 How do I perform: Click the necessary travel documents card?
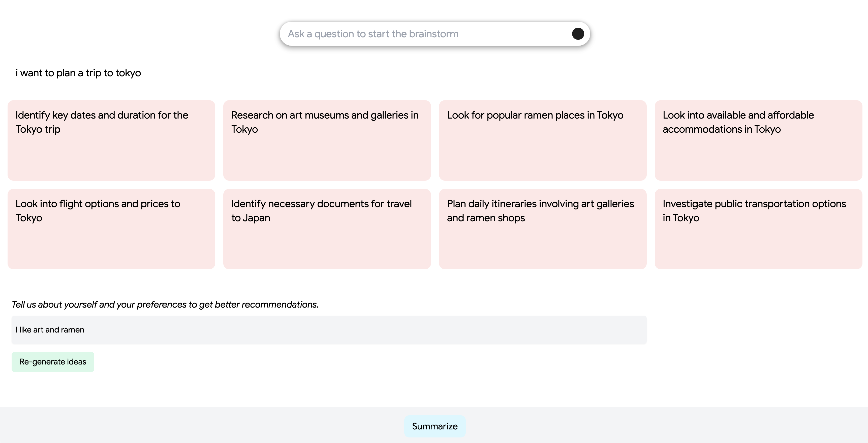click(x=327, y=229)
